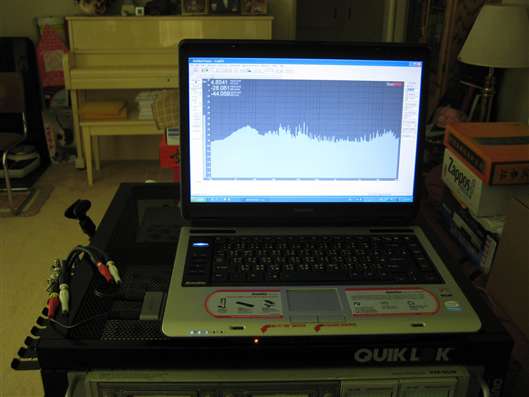Image resolution: width=529 pixels, height=397 pixels.
Task: Maximize the spectrum analyzer window
Action: point(414,64)
